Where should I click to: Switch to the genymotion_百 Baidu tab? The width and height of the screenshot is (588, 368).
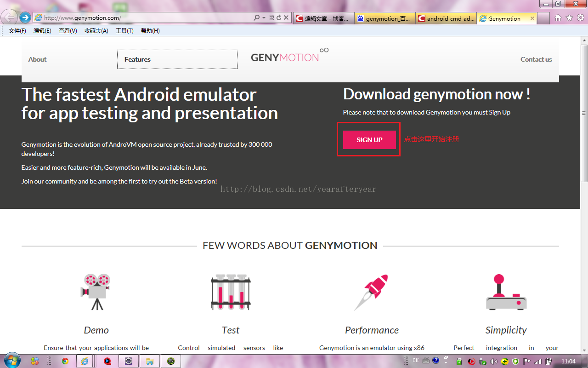tap(385, 18)
